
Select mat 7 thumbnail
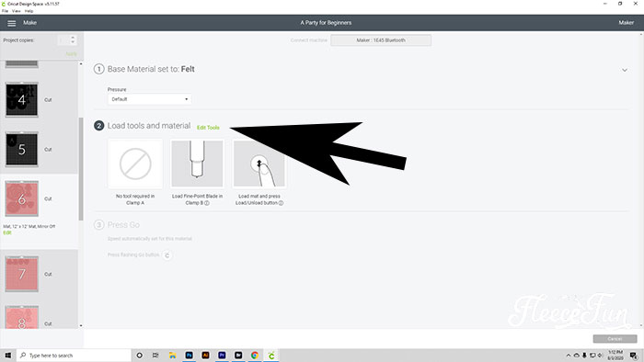22,274
